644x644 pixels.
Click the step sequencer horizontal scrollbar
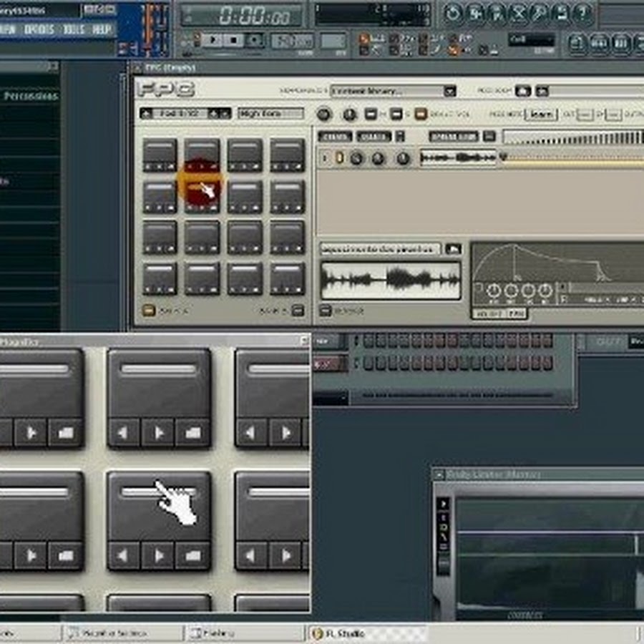(457, 395)
